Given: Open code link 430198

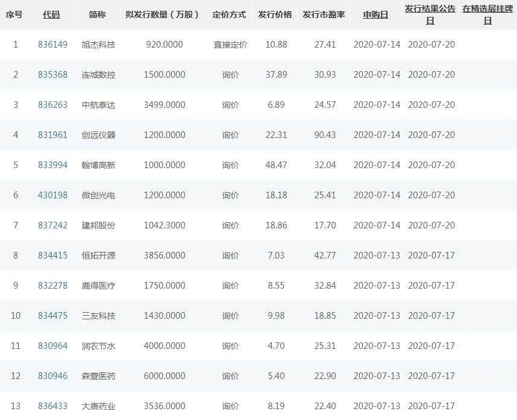Looking at the screenshot, I should click(52, 195).
